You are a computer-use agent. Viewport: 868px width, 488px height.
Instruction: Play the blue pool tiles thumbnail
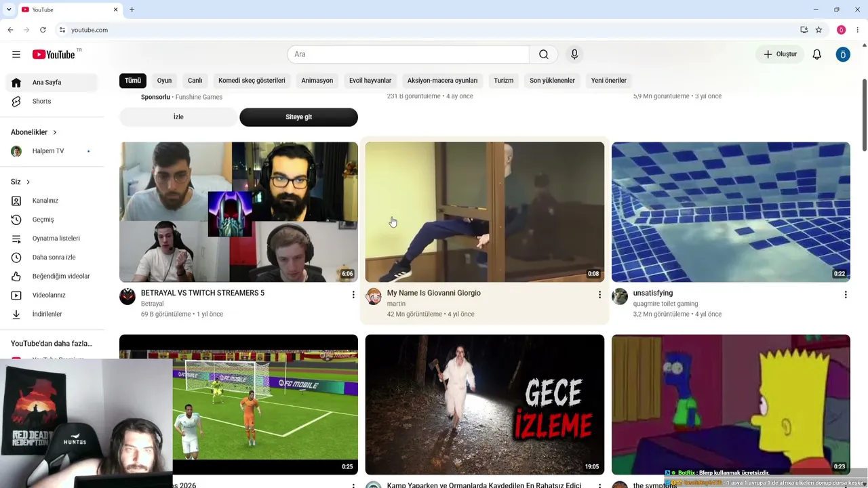click(x=731, y=212)
